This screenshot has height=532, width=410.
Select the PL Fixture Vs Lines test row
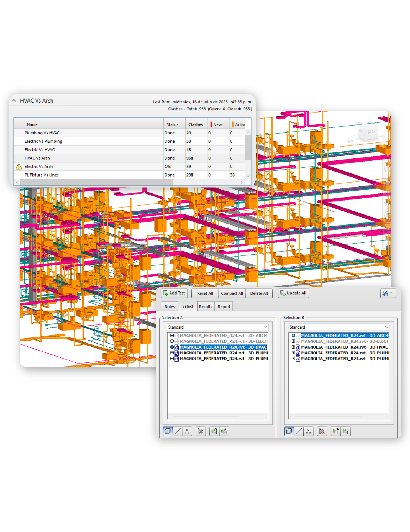coord(129,175)
